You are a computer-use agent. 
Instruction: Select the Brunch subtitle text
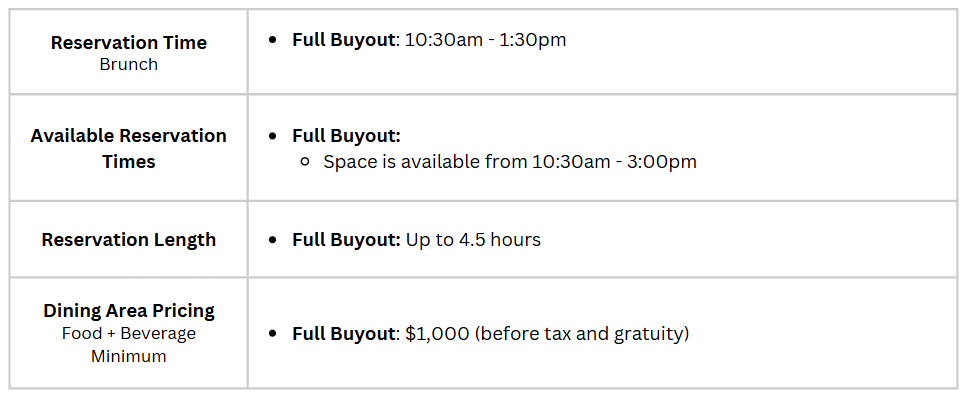click(x=128, y=65)
